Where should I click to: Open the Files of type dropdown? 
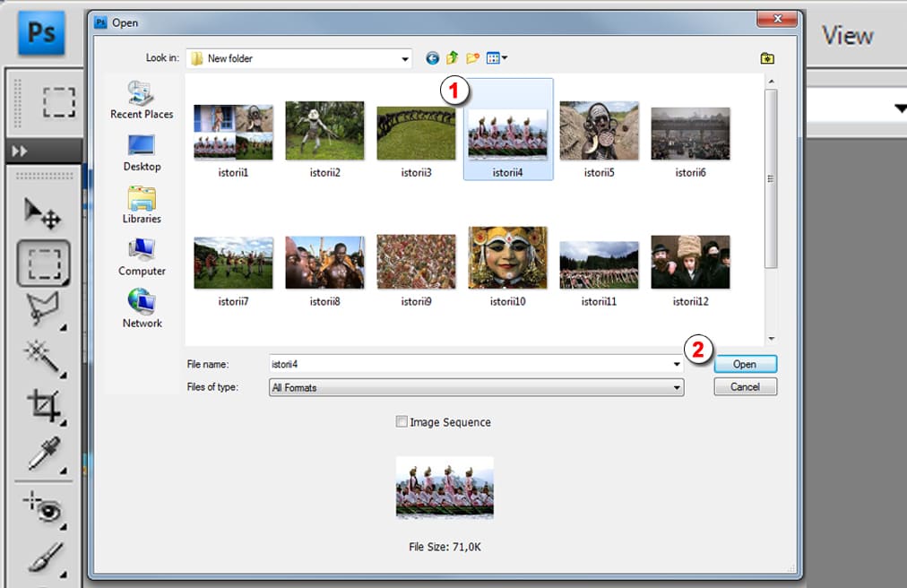click(x=678, y=388)
